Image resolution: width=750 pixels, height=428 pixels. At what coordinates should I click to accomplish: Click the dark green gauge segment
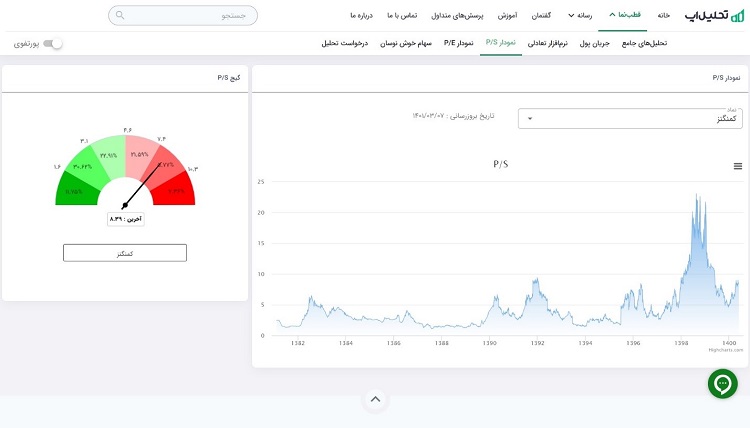pos(75,189)
